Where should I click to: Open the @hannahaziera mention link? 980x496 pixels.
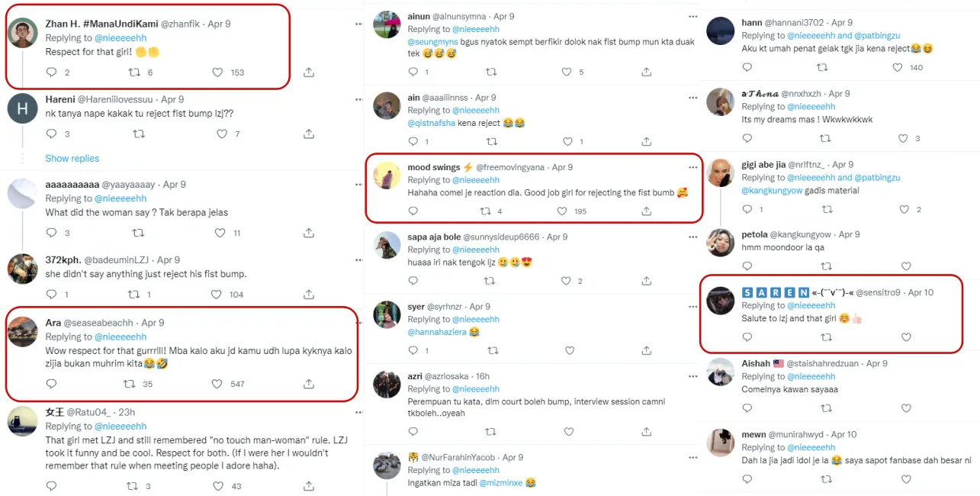[436, 332]
